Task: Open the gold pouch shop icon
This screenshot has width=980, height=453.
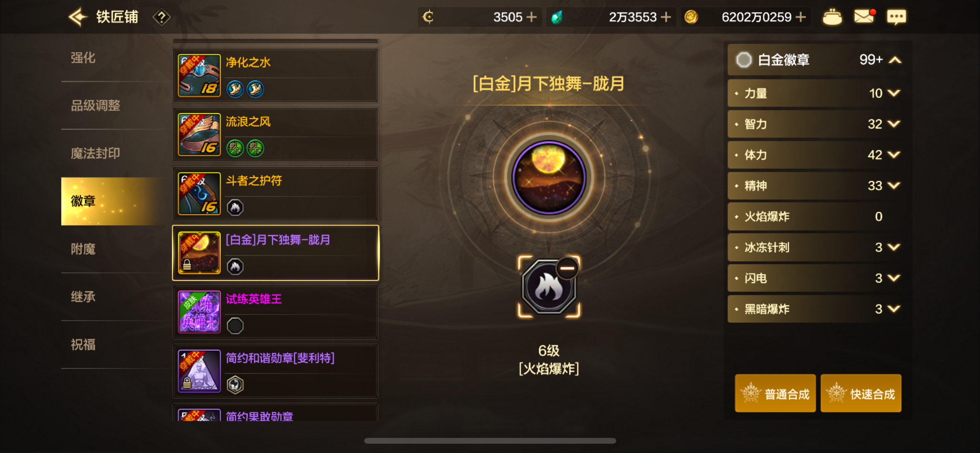Action: pyautogui.click(x=832, y=17)
